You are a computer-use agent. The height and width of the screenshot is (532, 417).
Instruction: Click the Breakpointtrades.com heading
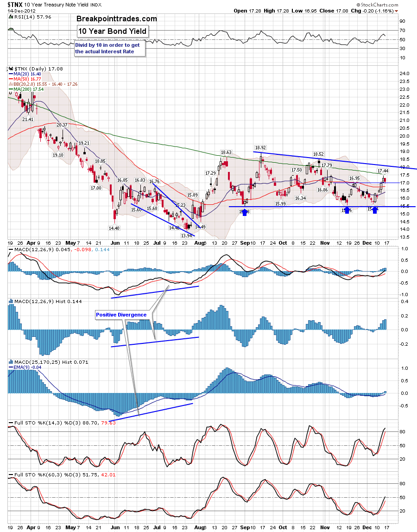[x=117, y=19]
